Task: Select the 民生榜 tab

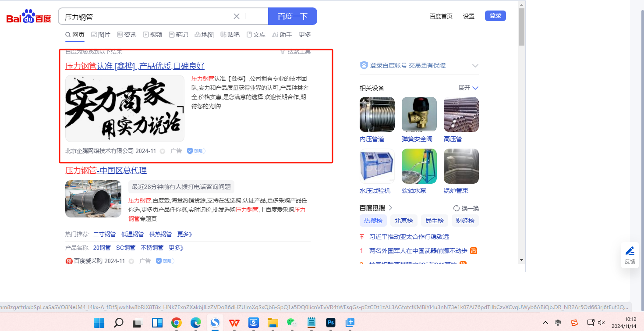Action: click(435, 221)
